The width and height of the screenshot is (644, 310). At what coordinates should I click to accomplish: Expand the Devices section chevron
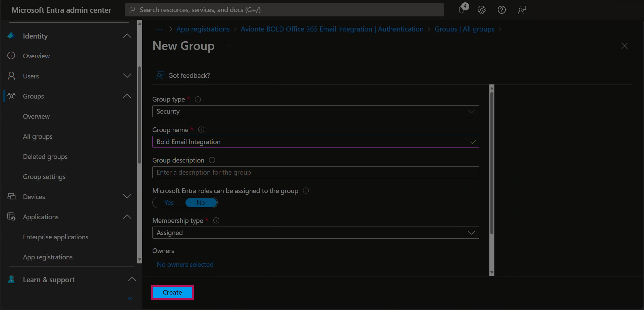point(127,196)
